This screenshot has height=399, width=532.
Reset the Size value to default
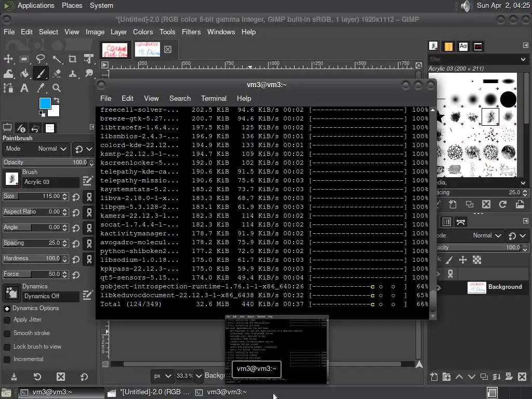point(76,197)
